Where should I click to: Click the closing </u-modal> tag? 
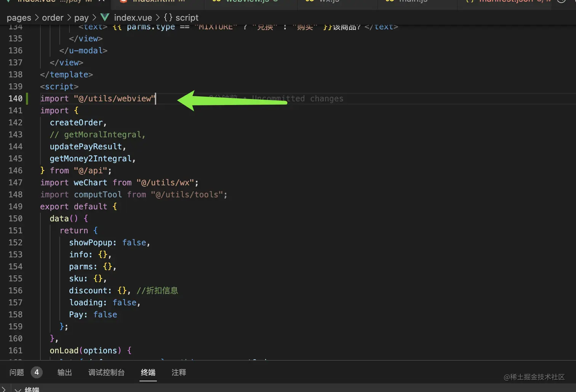83,51
